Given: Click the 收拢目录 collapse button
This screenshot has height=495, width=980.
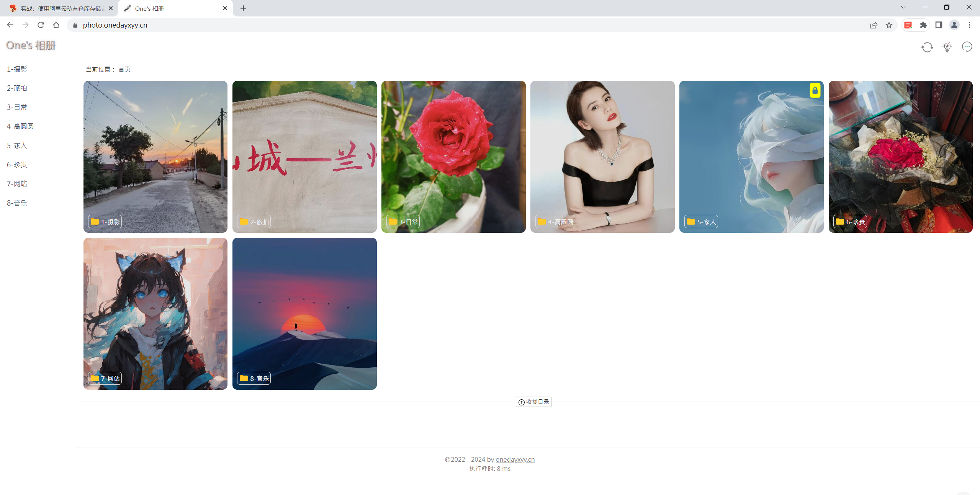Looking at the screenshot, I should click(x=533, y=402).
